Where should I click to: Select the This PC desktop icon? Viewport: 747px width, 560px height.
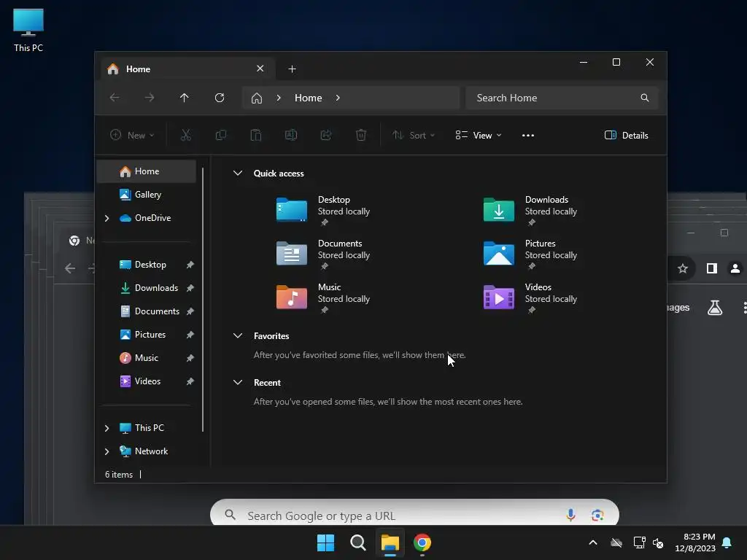pyautogui.click(x=28, y=30)
